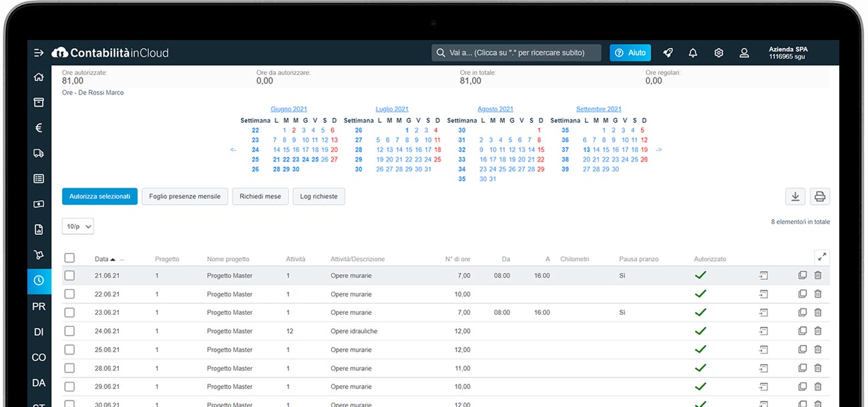Tick the select-all checkbox in table header
Viewport: 868px width, 407px height.
[x=69, y=258]
